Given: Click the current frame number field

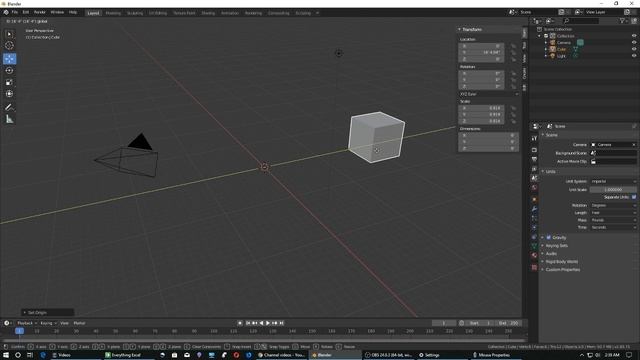Looking at the screenshot, I should pyautogui.click(x=444, y=323).
